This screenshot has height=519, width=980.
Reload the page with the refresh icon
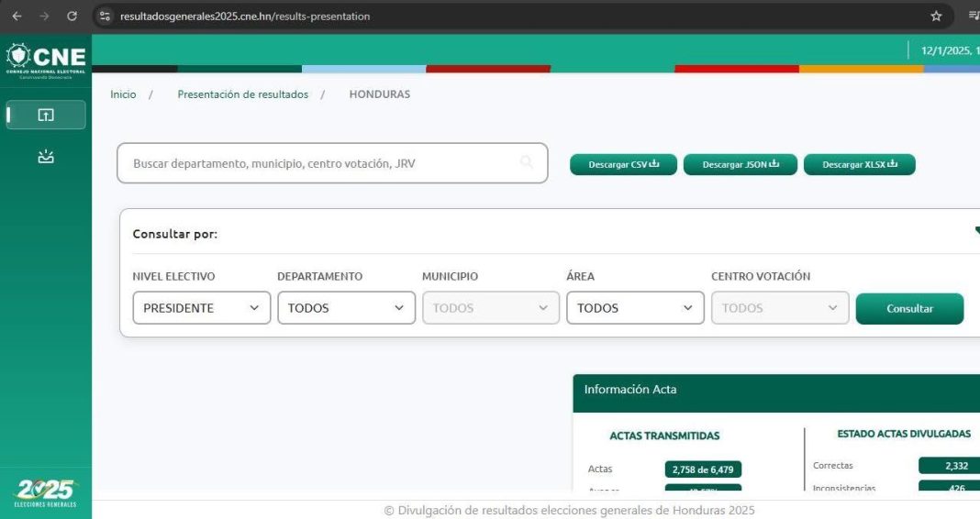[x=72, y=16]
